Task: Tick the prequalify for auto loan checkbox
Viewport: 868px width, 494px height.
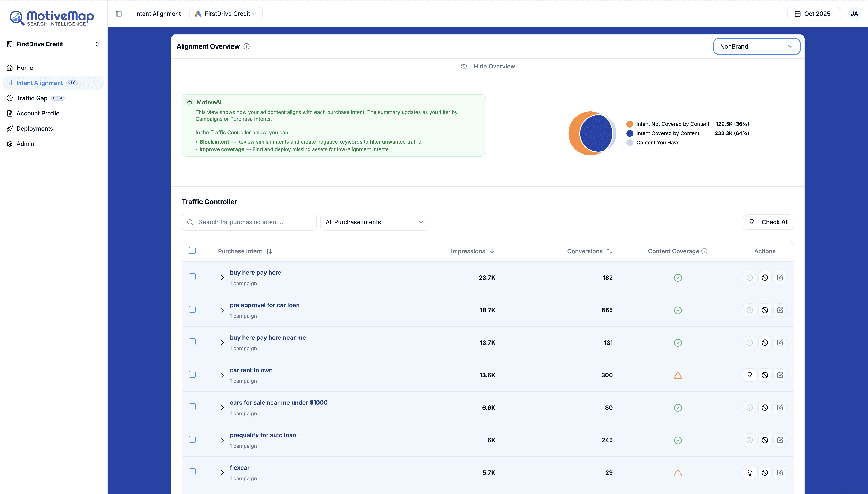Action: pyautogui.click(x=192, y=439)
